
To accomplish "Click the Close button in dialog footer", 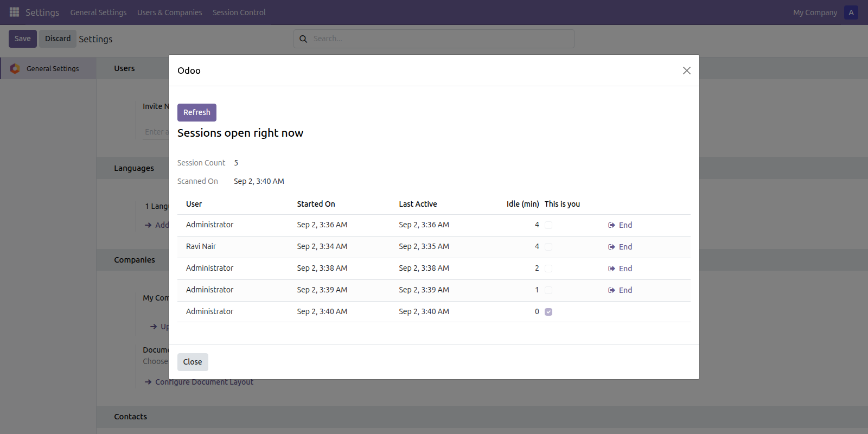I will coord(193,362).
